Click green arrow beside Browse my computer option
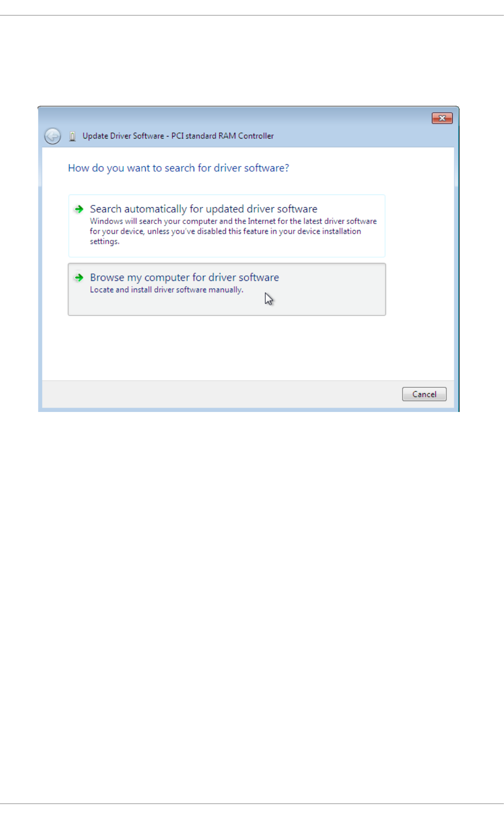Image resolution: width=504 pixels, height=819 pixels. pos(79,277)
